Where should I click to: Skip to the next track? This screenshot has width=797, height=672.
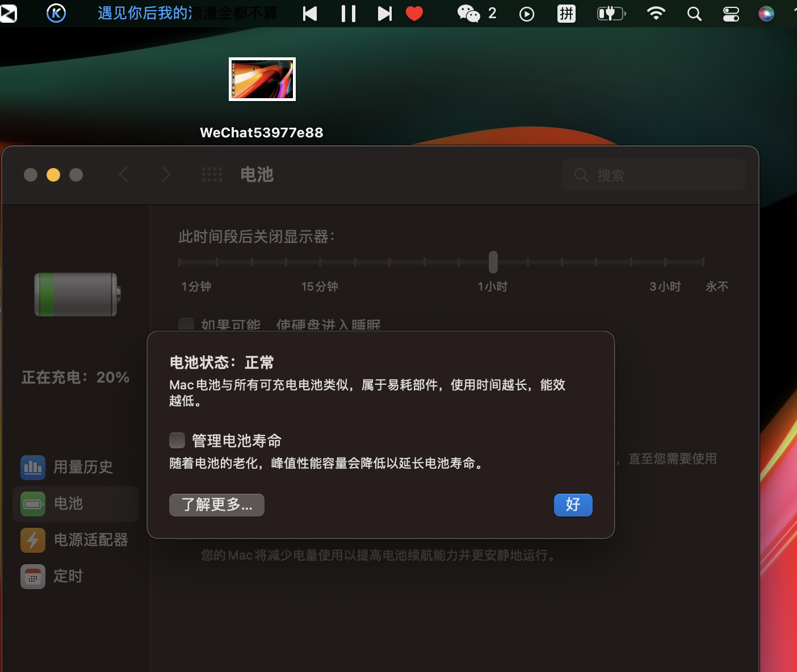point(384,14)
